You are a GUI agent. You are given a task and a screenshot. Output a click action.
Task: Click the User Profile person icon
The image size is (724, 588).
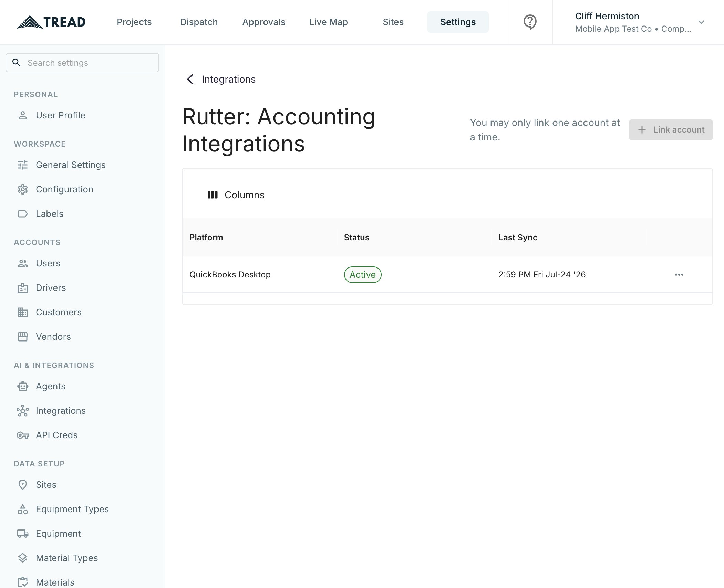(x=23, y=115)
